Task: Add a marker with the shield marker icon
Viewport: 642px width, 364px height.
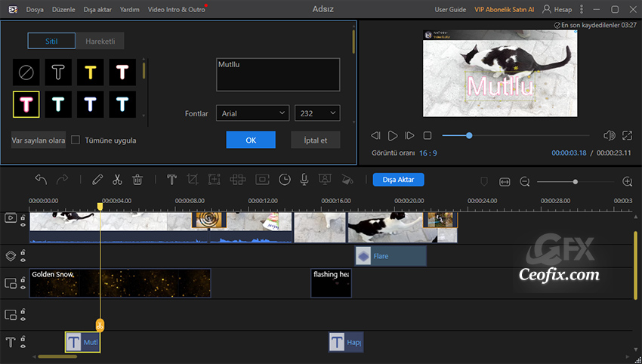Action: (484, 182)
